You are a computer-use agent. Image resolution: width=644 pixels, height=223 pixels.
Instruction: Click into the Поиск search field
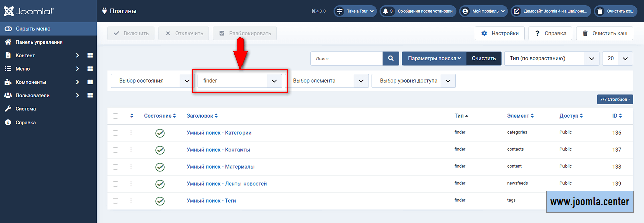pyautogui.click(x=347, y=59)
